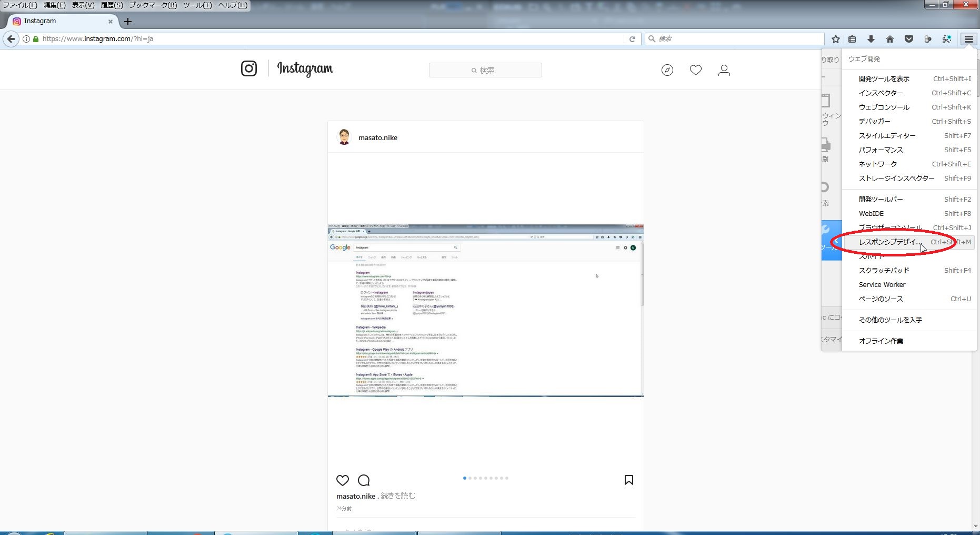Bookmark this page with the star icon

(x=835, y=39)
